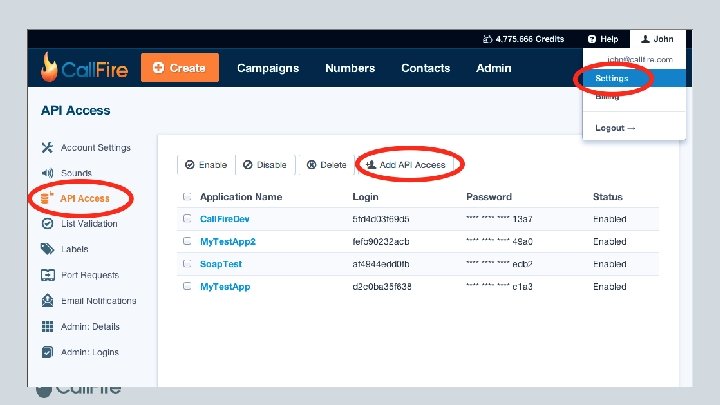Click the Application Name column header
The width and height of the screenshot is (720, 405).
(x=241, y=197)
